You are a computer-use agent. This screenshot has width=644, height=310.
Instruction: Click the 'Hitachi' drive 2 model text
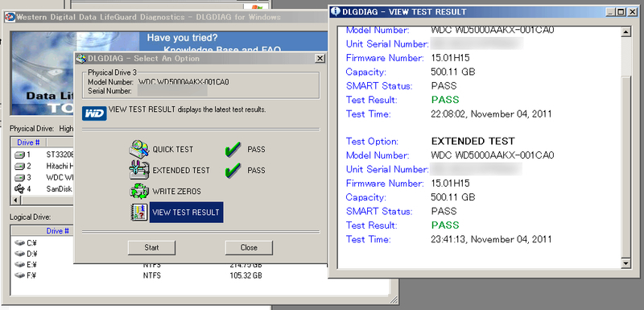pyautogui.click(x=60, y=167)
